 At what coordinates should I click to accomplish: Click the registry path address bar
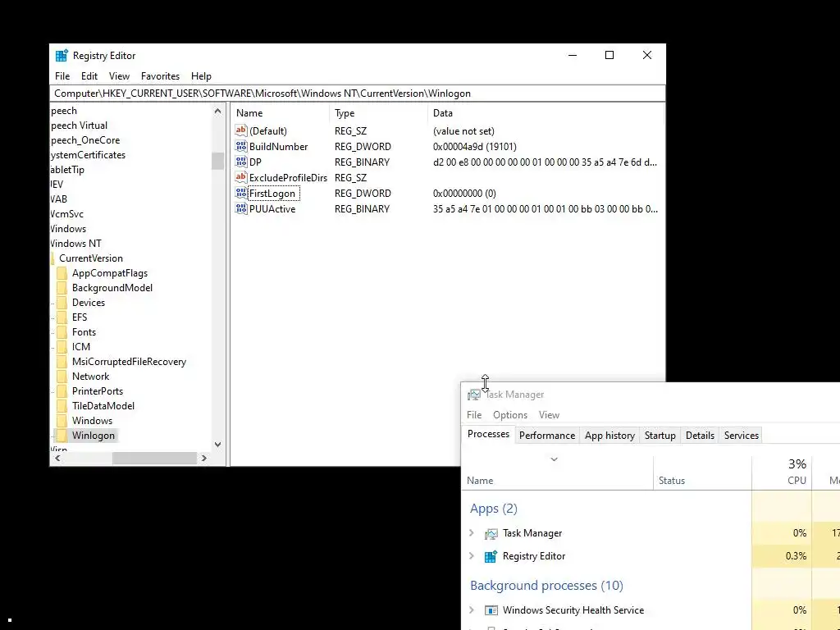[358, 94]
